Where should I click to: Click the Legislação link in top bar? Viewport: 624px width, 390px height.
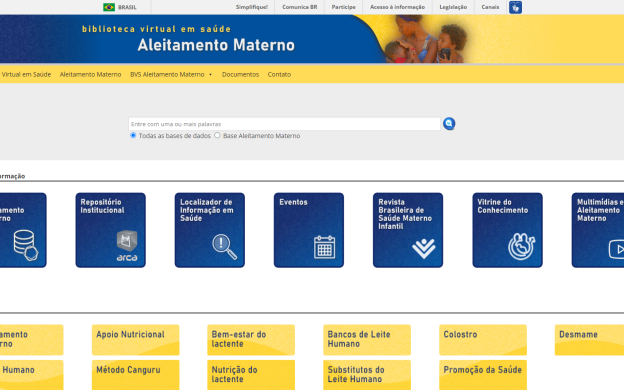coord(453,7)
